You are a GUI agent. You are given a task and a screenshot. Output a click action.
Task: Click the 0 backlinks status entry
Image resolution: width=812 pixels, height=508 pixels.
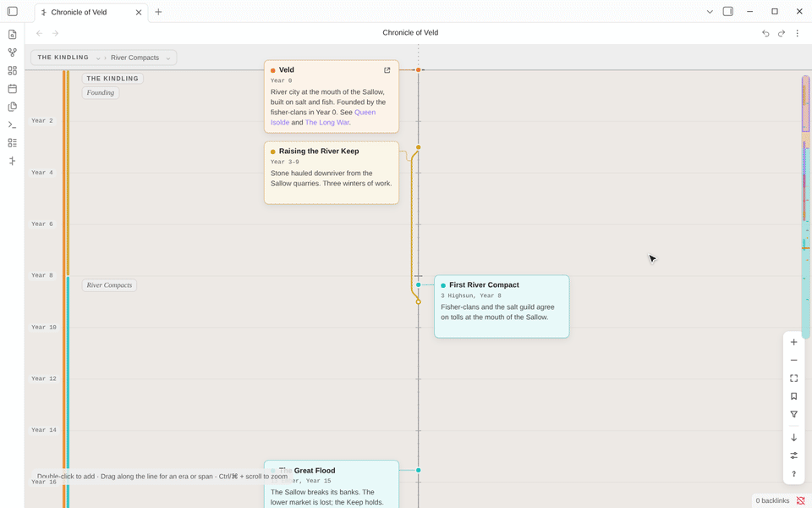pyautogui.click(x=772, y=500)
